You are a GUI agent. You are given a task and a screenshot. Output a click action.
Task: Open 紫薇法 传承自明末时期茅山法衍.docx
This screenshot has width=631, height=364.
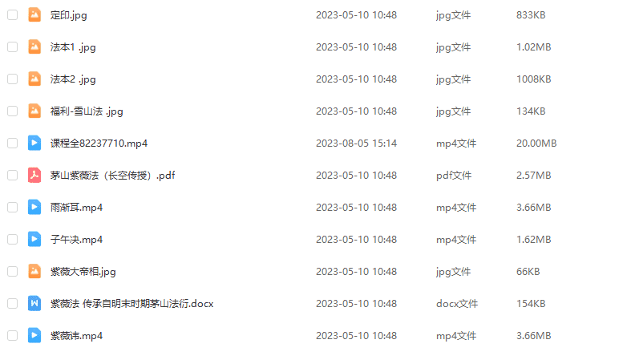[131, 304]
